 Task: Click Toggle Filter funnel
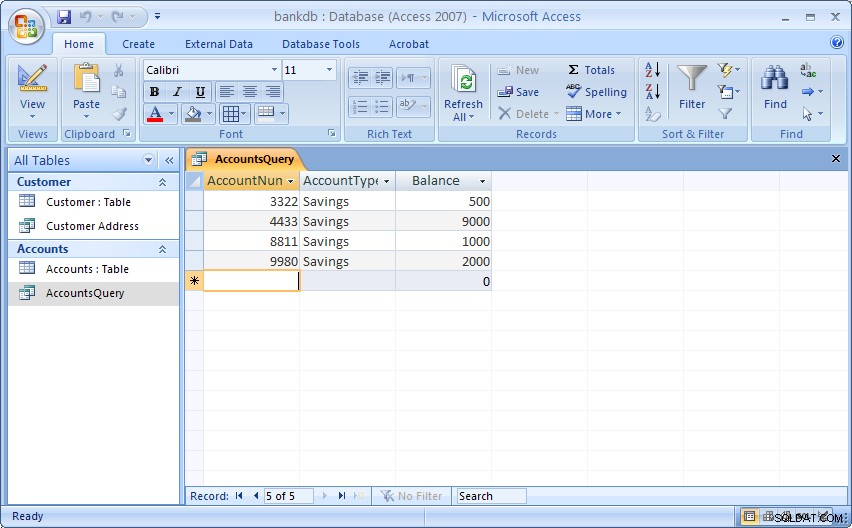725,114
